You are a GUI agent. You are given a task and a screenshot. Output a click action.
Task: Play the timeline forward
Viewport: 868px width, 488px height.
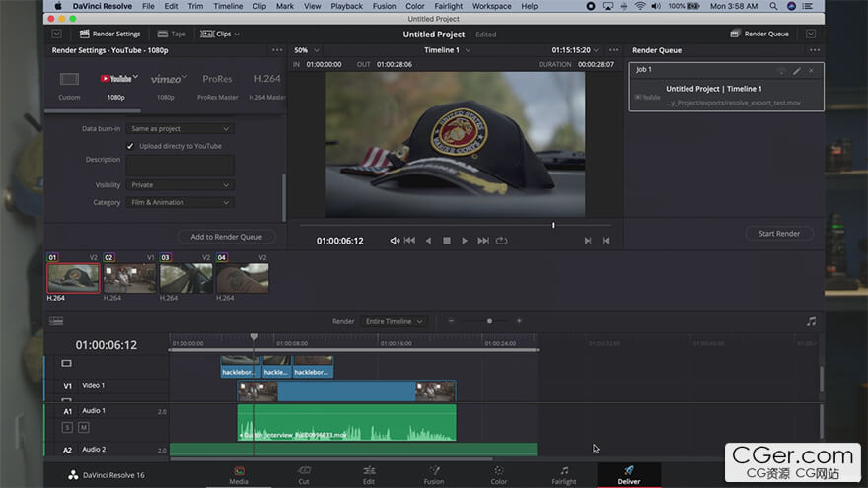tap(465, 241)
